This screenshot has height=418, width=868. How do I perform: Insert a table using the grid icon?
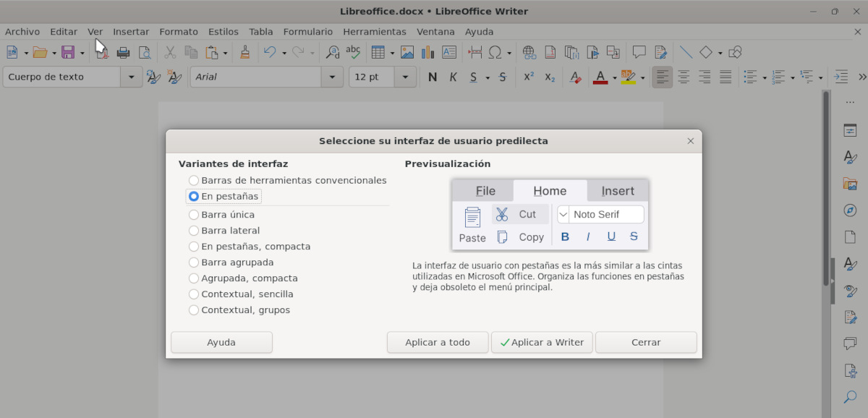tap(378, 52)
